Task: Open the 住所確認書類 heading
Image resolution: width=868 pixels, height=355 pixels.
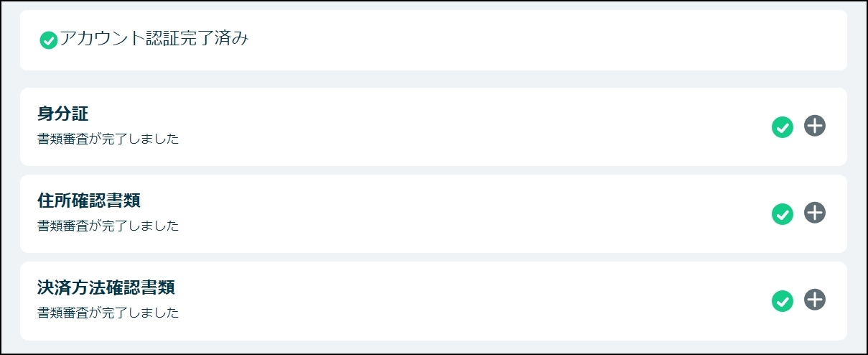Action: [x=94, y=200]
